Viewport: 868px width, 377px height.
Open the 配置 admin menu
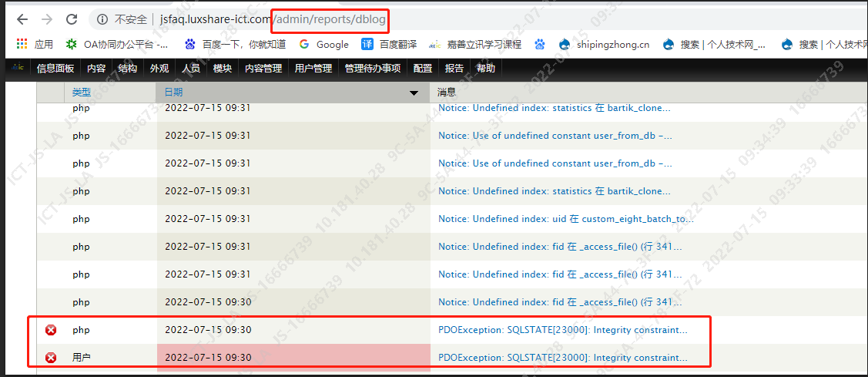[423, 69]
